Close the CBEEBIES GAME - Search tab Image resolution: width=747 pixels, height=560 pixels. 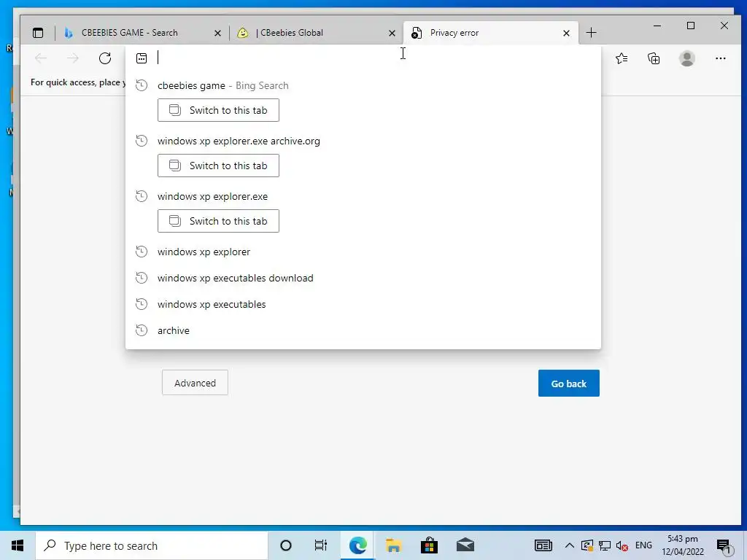click(x=217, y=33)
